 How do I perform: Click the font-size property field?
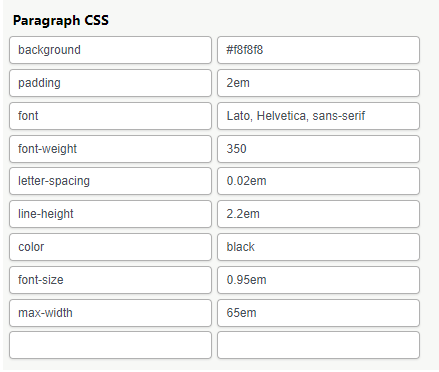(x=110, y=280)
